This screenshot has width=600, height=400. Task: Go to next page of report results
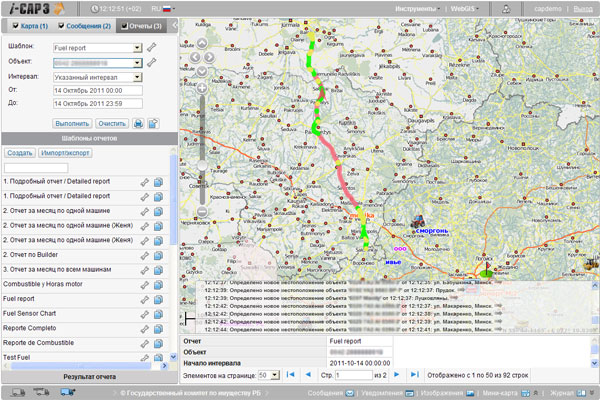(x=397, y=374)
